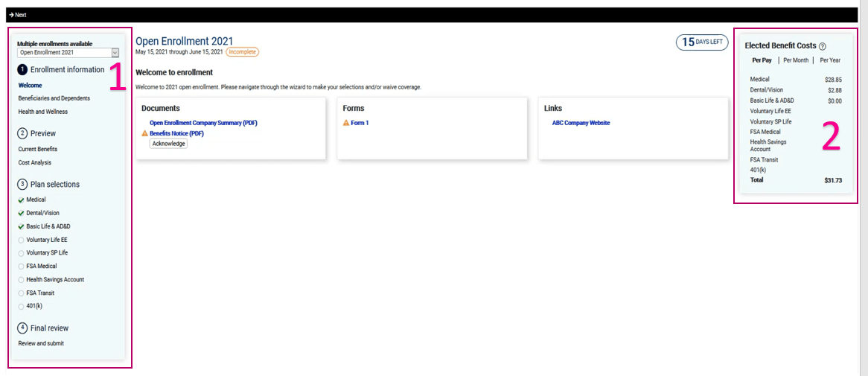Show costs Per Pay
Image resolution: width=868 pixels, height=376 pixels.
(762, 60)
